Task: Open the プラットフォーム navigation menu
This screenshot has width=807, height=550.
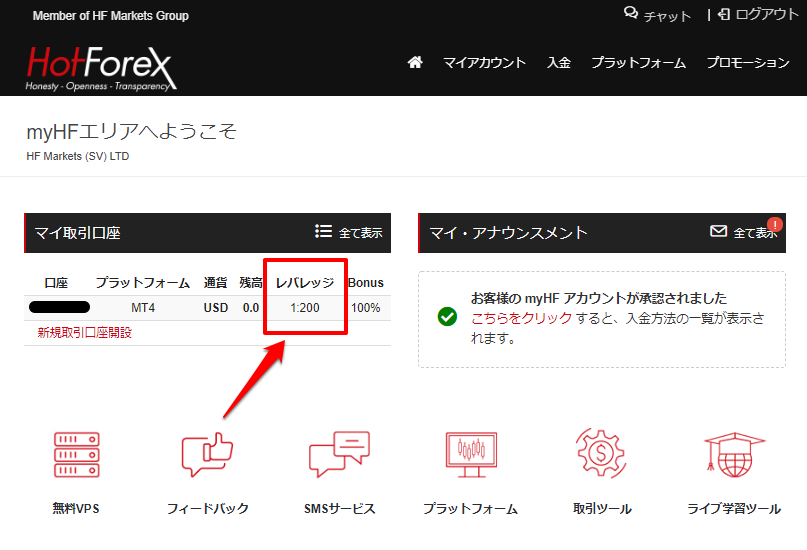Action: click(x=638, y=63)
